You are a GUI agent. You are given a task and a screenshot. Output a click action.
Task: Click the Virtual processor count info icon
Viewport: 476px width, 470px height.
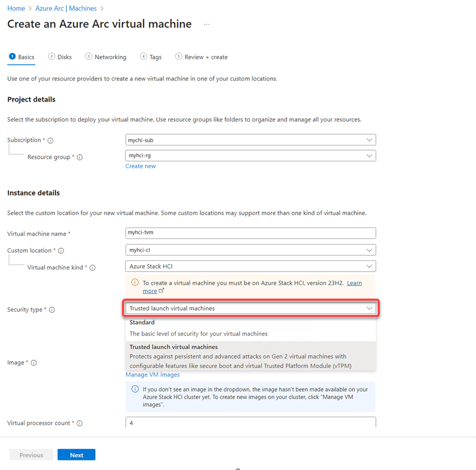pyautogui.click(x=79, y=423)
